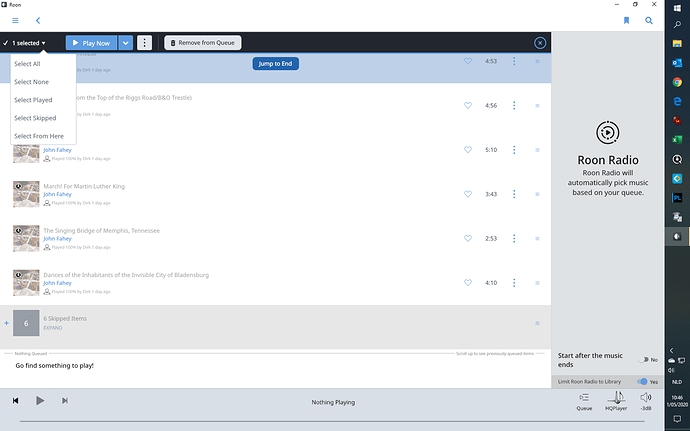Screen dimensions: 690x431
Task: Open John Fahey link under Dances of the Inhabitants
Action: pos(57,283)
